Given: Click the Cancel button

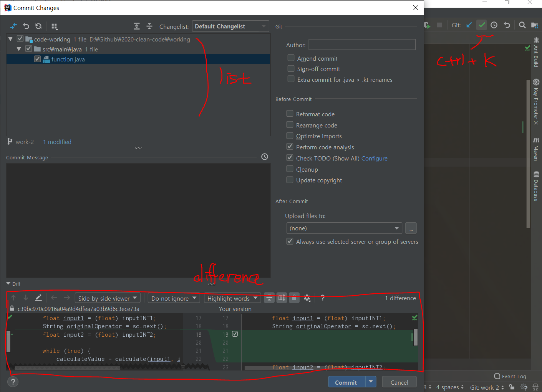Looking at the screenshot, I should 399,382.
